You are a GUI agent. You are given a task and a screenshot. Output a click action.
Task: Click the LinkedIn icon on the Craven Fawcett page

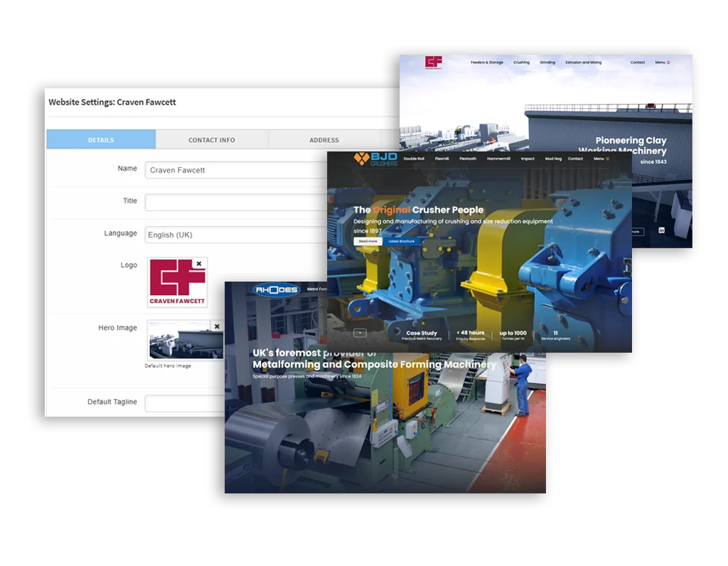[663, 231]
